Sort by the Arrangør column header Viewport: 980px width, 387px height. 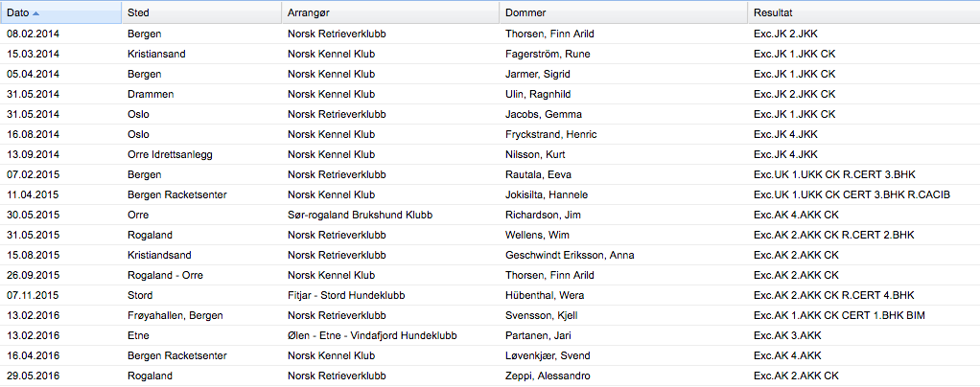[390, 12]
